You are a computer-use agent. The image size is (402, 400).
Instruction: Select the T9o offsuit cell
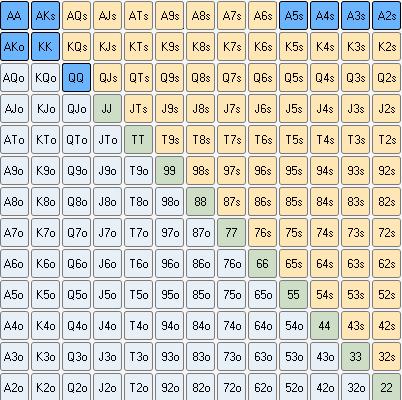tap(138, 170)
